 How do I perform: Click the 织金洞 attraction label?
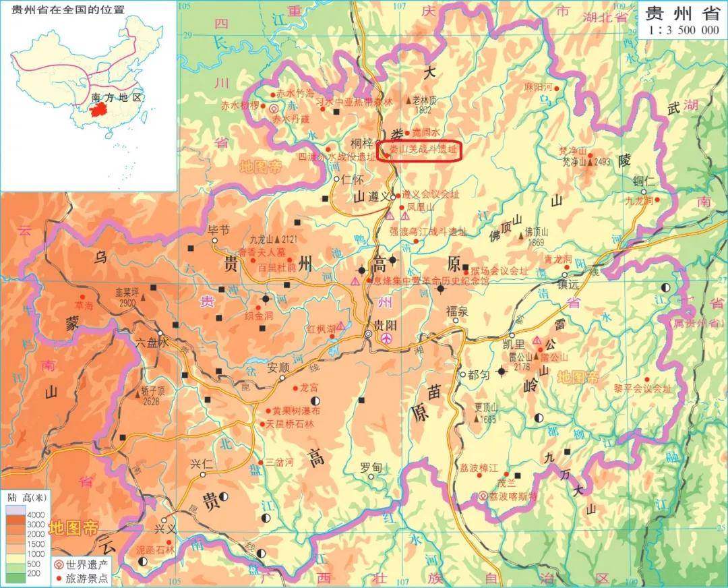point(259,316)
